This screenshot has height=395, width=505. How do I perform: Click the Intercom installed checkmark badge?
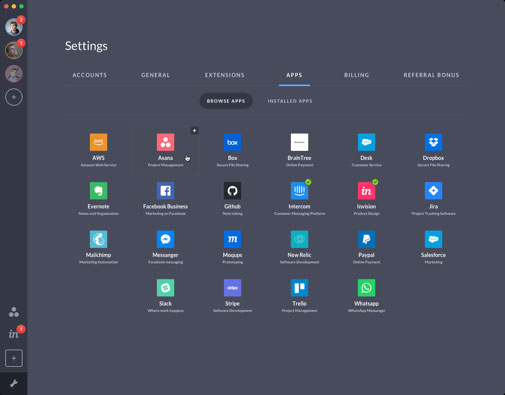308,182
